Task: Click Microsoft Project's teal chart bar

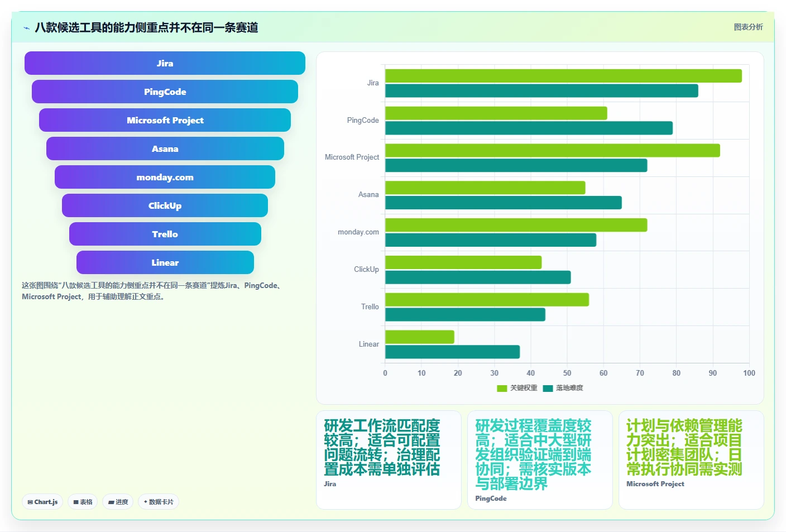Action: click(516, 165)
